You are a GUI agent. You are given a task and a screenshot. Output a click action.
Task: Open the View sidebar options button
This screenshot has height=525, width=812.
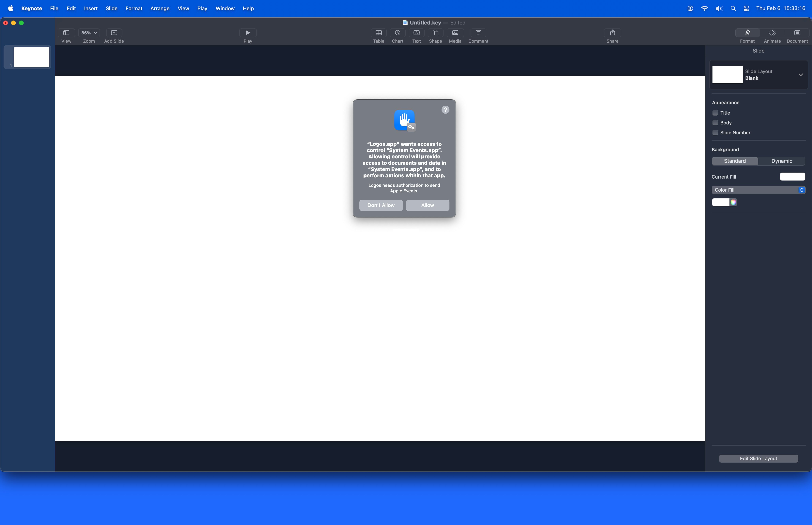click(x=66, y=33)
